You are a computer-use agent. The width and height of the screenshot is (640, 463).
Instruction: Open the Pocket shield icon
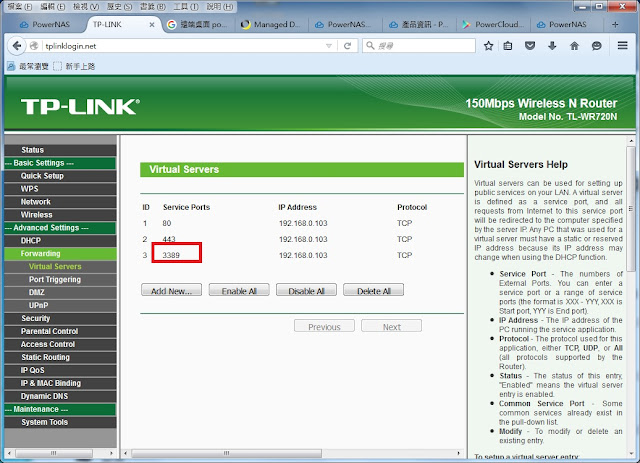click(x=530, y=46)
